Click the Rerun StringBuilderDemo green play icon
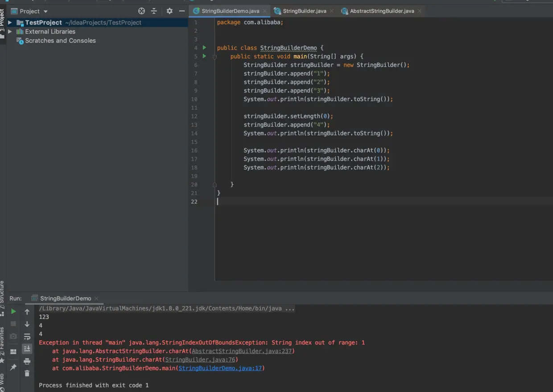Image resolution: width=553 pixels, height=392 pixels. click(13, 311)
